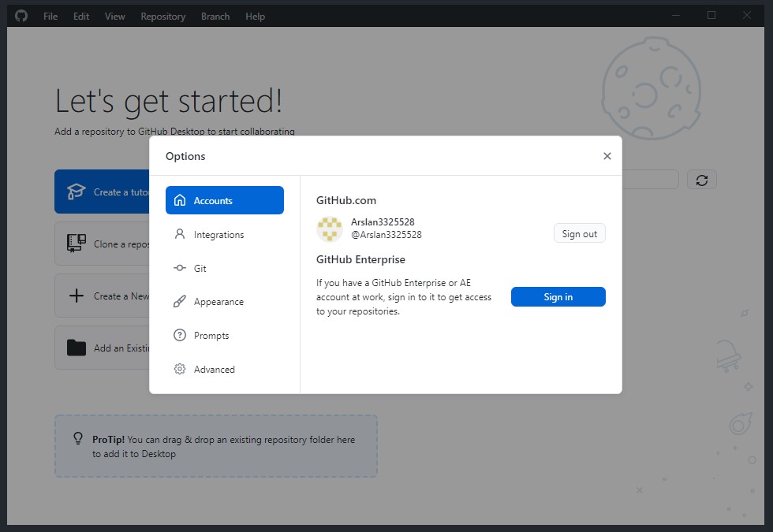Open the Edit menu
The image size is (773, 532).
(81, 17)
